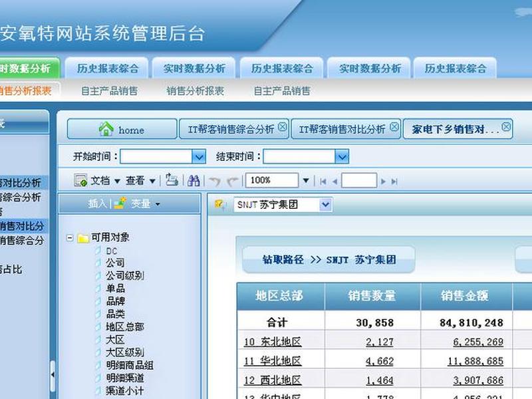The height and width of the screenshot is (399, 532).
Task: Select 明细渠道 in object tree
Action: point(125,378)
